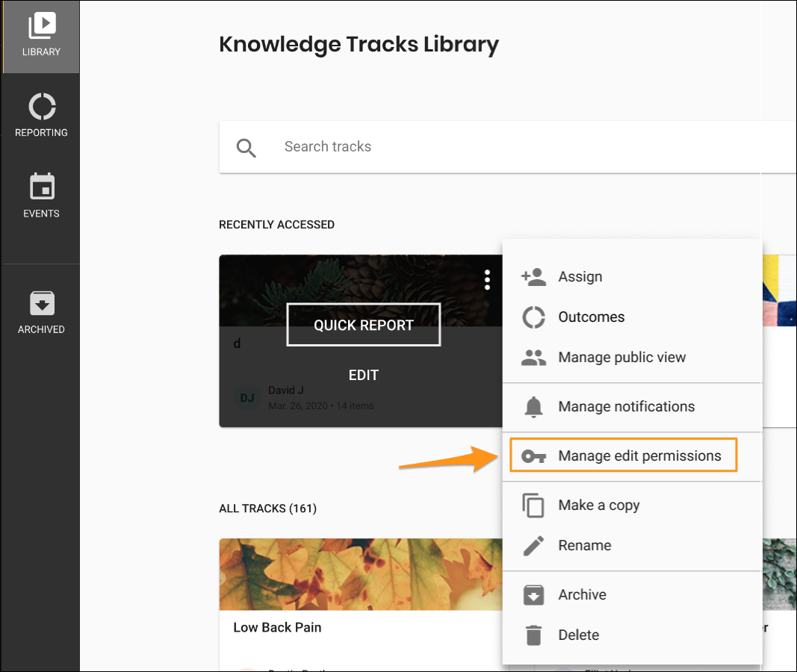Click the Edit button on track card
The image size is (797, 672).
coord(364,376)
